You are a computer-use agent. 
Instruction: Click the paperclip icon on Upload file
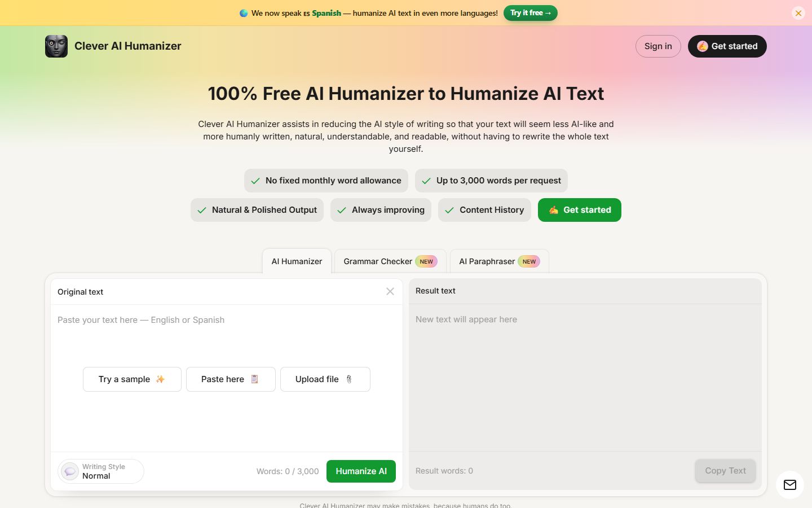coord(349,379)
